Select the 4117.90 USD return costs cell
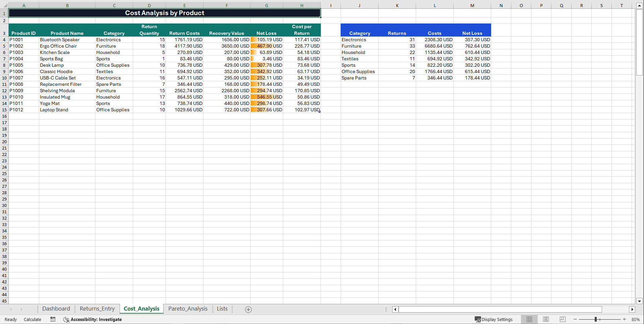Viewport: 644px width, 324px height. pos(184,46)
